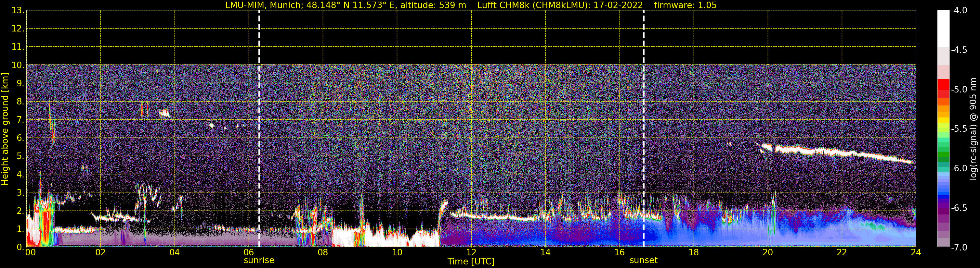The height and width of the screenshot is (268, 980).
Task: Click the green segment of the colorbar
Action: (943, 154)
